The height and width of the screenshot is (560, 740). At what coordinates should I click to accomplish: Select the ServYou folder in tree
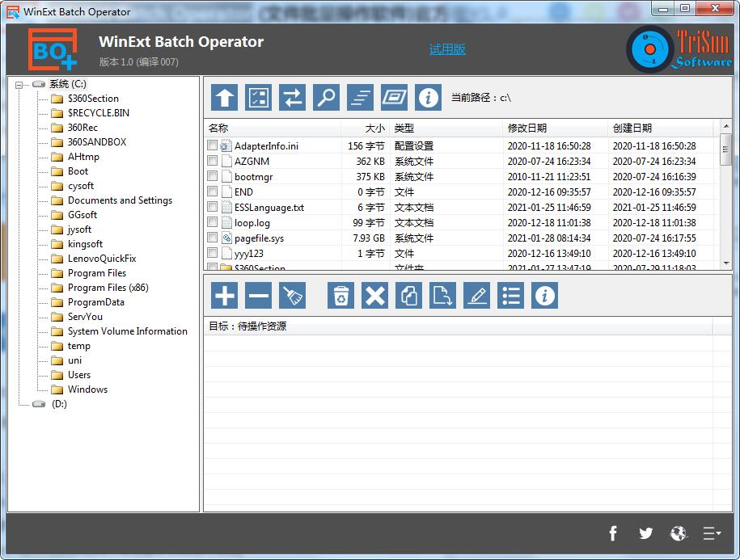coord(85,317)
